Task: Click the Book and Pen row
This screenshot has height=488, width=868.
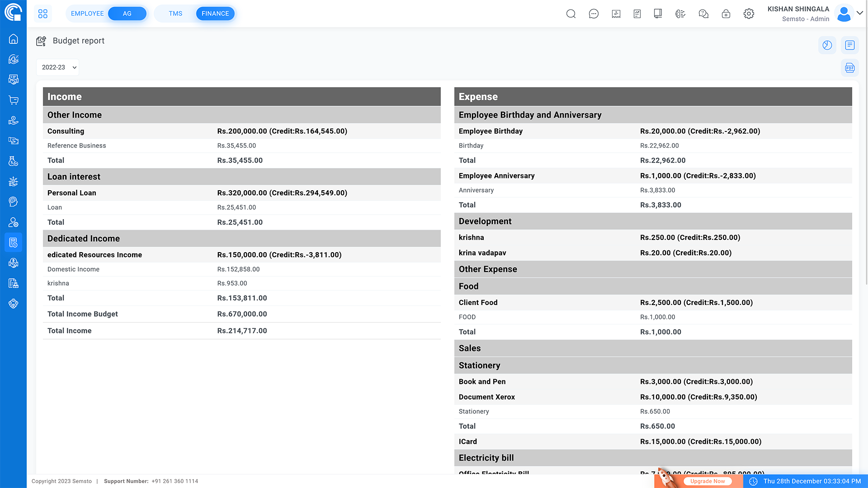Action: (x=653, y=382)
